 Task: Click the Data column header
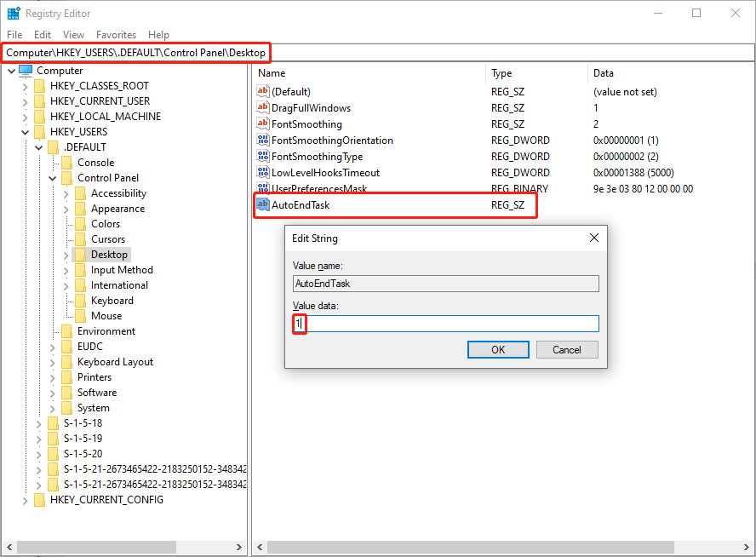pos(671,73)
